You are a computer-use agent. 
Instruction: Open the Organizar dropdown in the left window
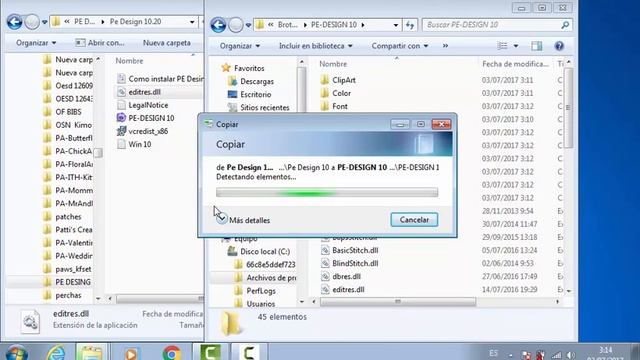pyautogui.click(x=36, y=43)
